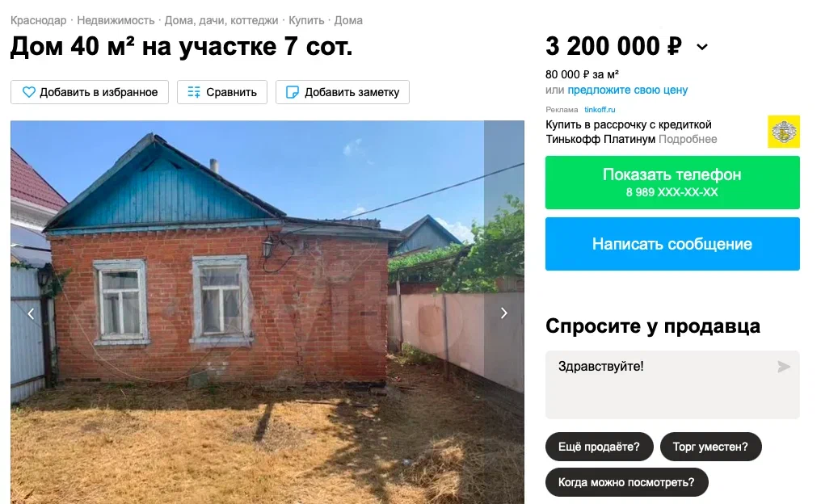
Task: Click the compare list icon
Action: pyautogui.click(x=194, y=92)
